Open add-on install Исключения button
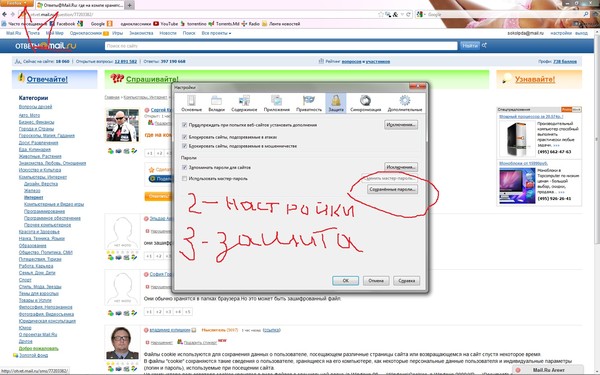 tap(401, 125)
